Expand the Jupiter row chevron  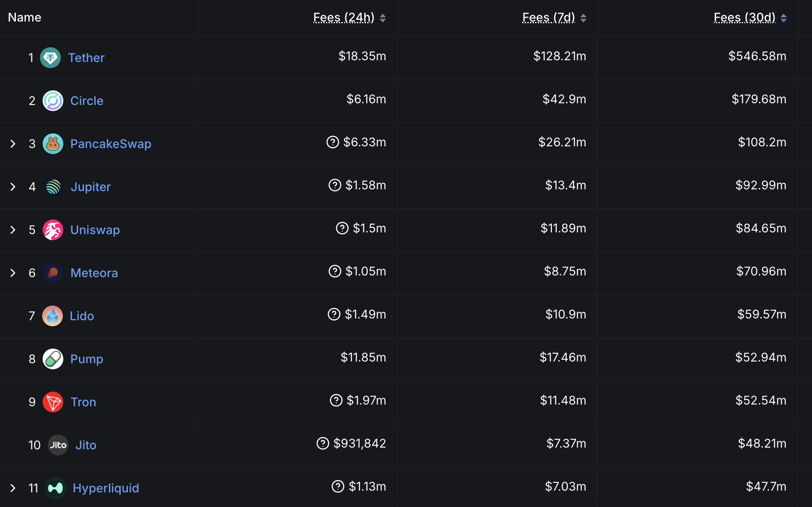(13, 187)
